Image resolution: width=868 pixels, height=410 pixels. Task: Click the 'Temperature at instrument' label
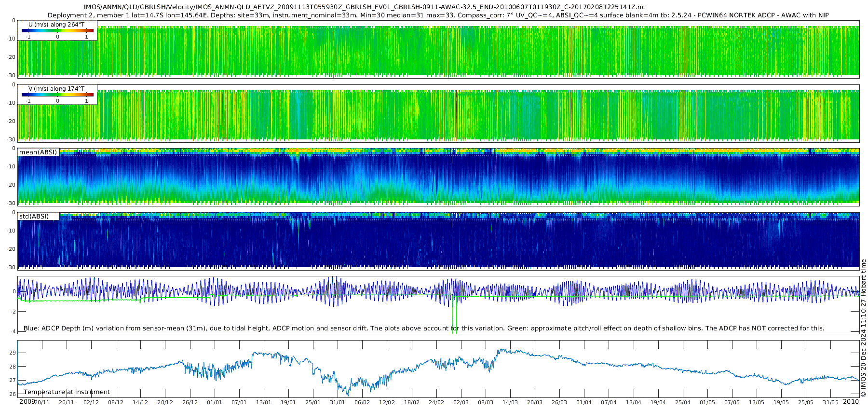coord(67,392)
